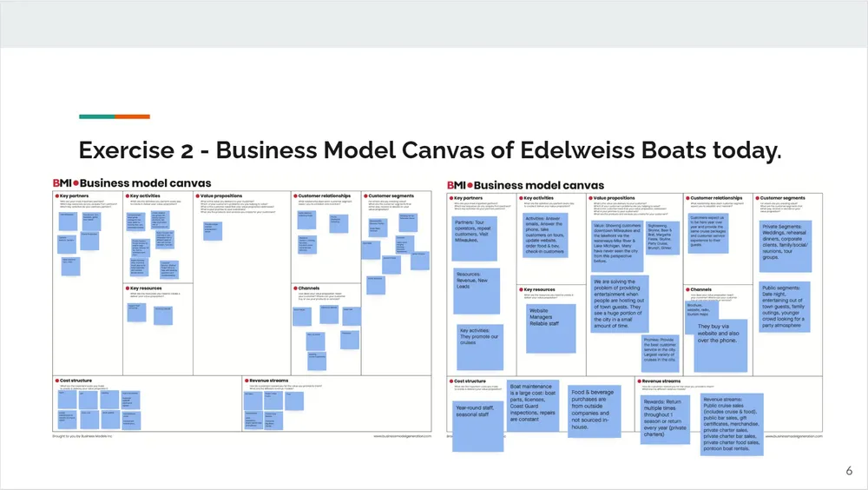Select 'Value propositions' header in right canvas
Image resolution: width=868 pixels, height=490 pixels.
coord(614,198)
